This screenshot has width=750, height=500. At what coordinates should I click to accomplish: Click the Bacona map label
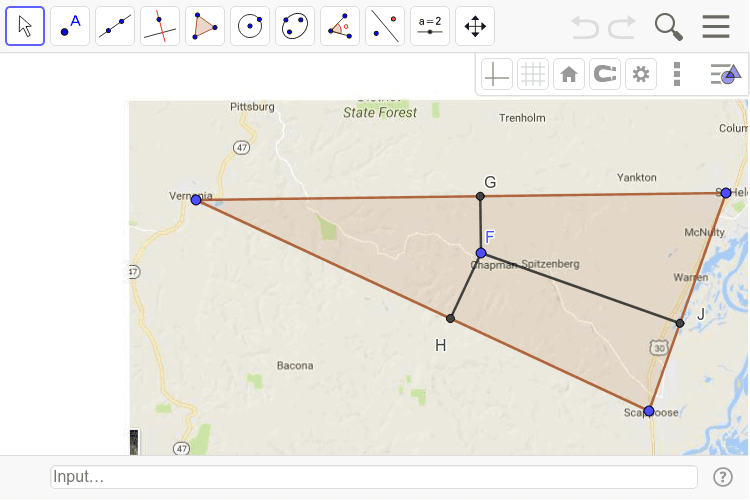(295, 366)
